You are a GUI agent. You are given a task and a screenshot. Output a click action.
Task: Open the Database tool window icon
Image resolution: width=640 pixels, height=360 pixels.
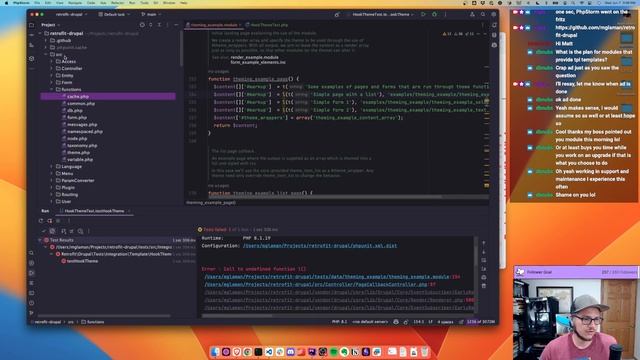point(494,35)
